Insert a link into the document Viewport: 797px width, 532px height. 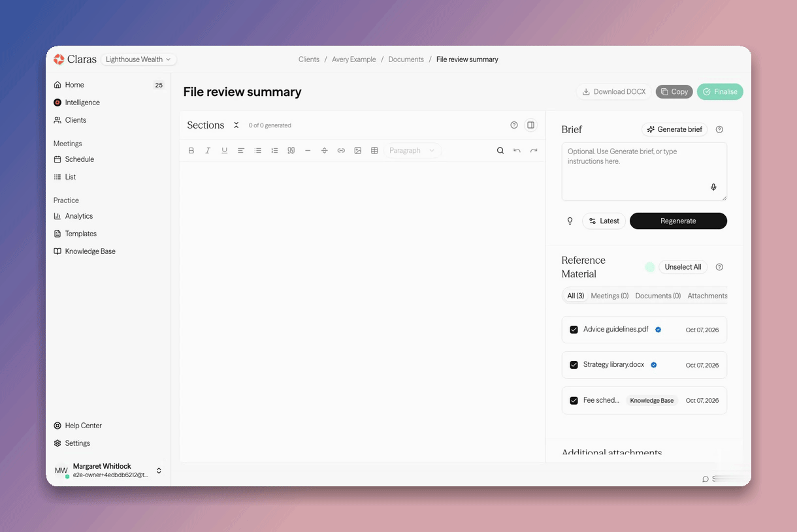point(341,151)
